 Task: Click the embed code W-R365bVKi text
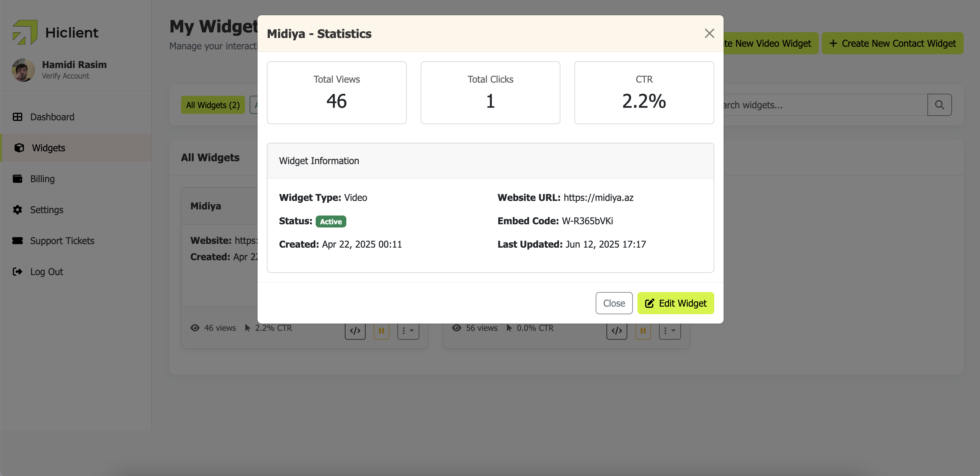588,221
